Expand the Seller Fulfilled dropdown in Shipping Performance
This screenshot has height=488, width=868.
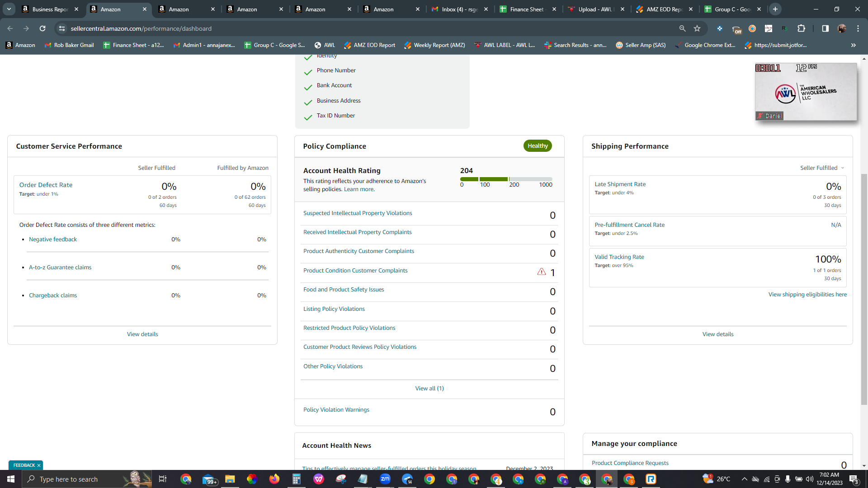coord(822,168)
